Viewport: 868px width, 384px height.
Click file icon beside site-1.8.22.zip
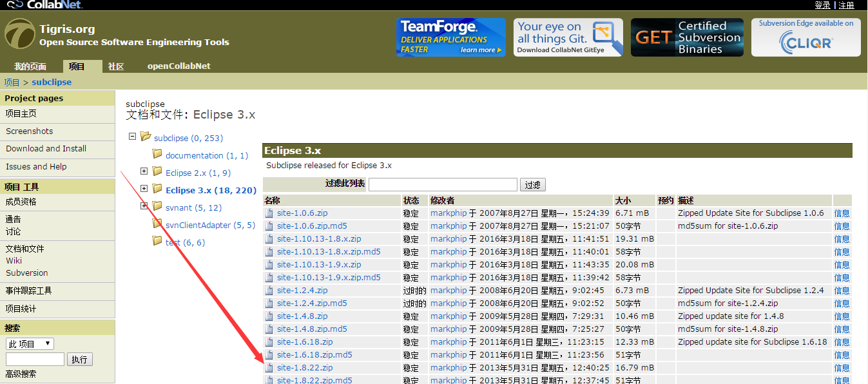click(269, 368)
